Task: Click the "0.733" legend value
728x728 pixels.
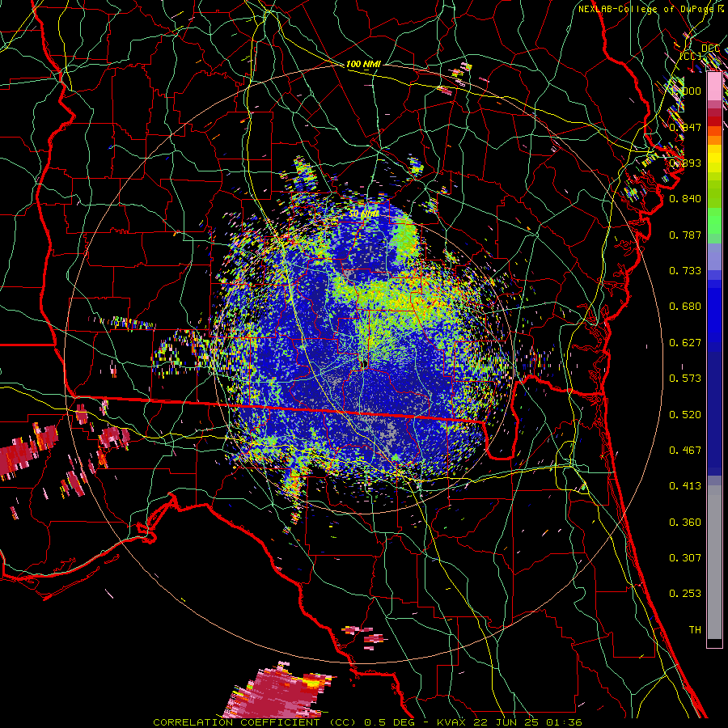Action: [685, 271]
